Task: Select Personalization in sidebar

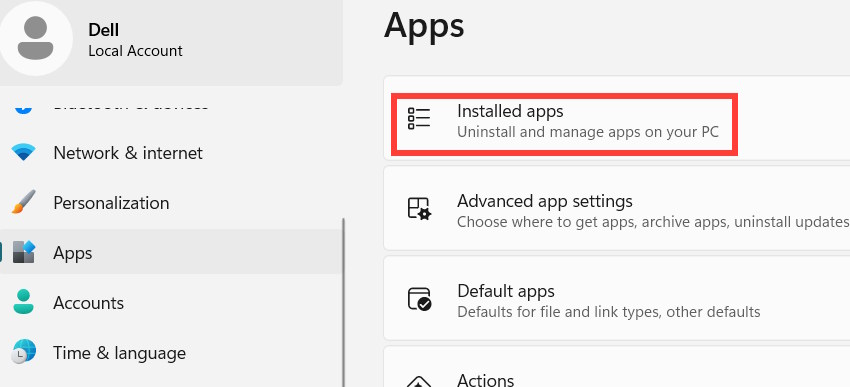Action: (171, 203)
